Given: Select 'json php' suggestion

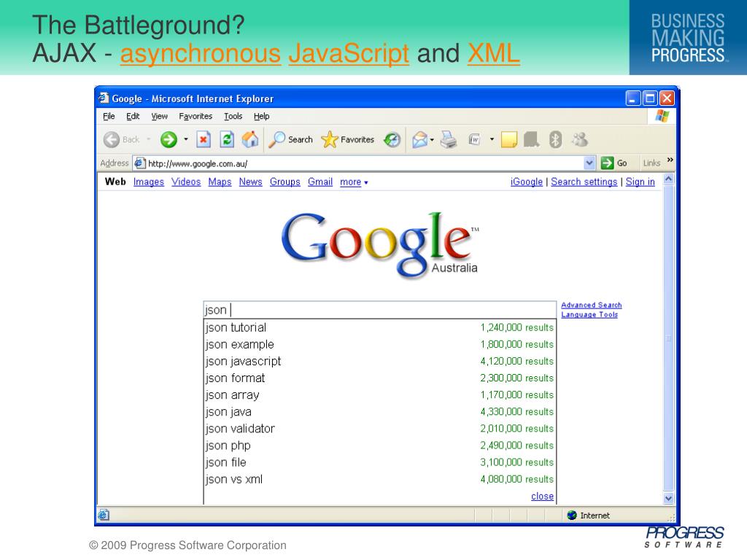Looking at the screenshot, I should [x=379, y=446].
